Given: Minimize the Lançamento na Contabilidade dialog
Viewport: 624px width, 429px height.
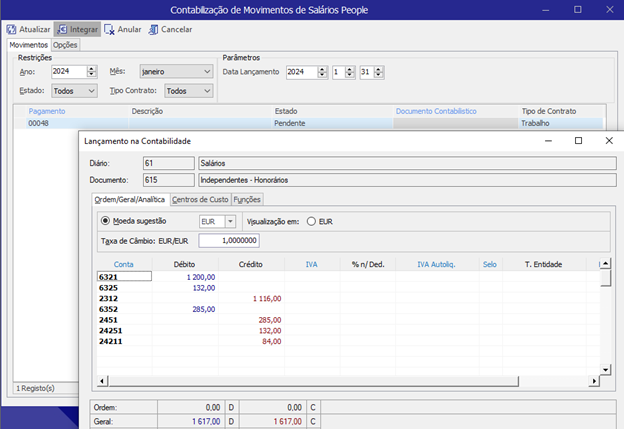Looking at the screenshot, I should pos(547,141).
